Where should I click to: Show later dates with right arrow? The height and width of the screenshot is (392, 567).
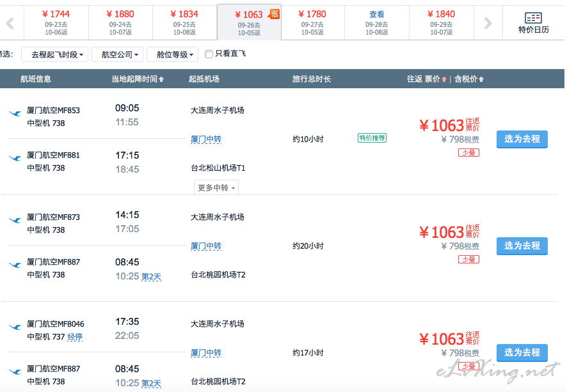(488, 24)
